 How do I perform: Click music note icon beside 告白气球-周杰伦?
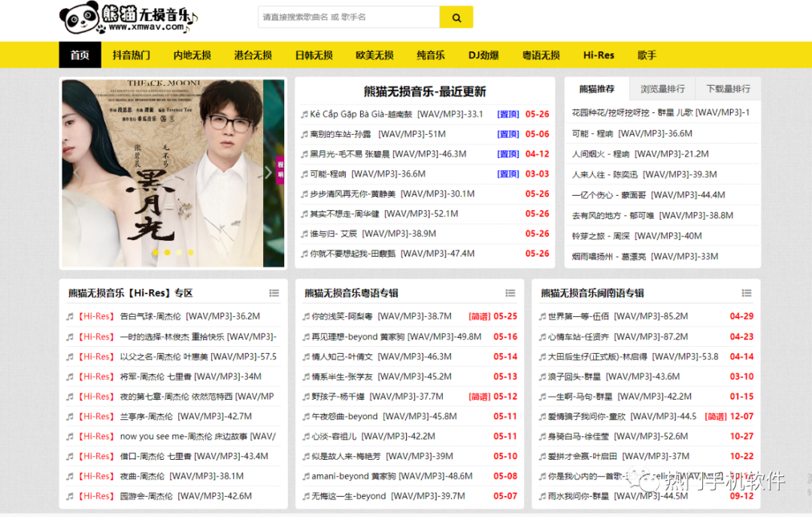click(x=70, y=316)
